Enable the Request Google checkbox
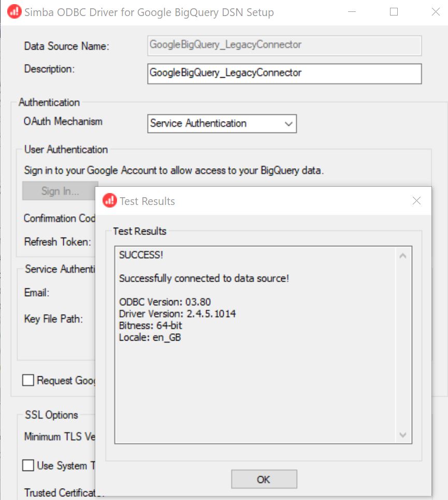This screenshot has width=448, height=500. pos(28,380)
